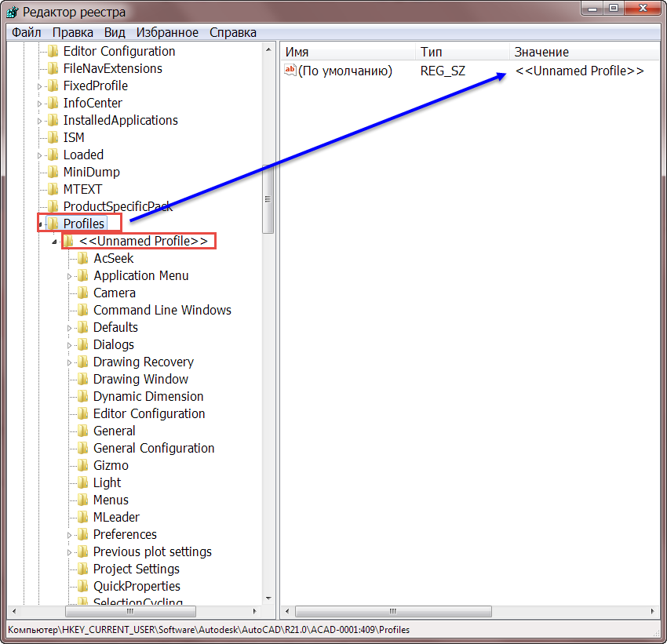Screen dimensions: 667x644
Task: Sort by the Тип column header
Action: click(x=462, y=52)
